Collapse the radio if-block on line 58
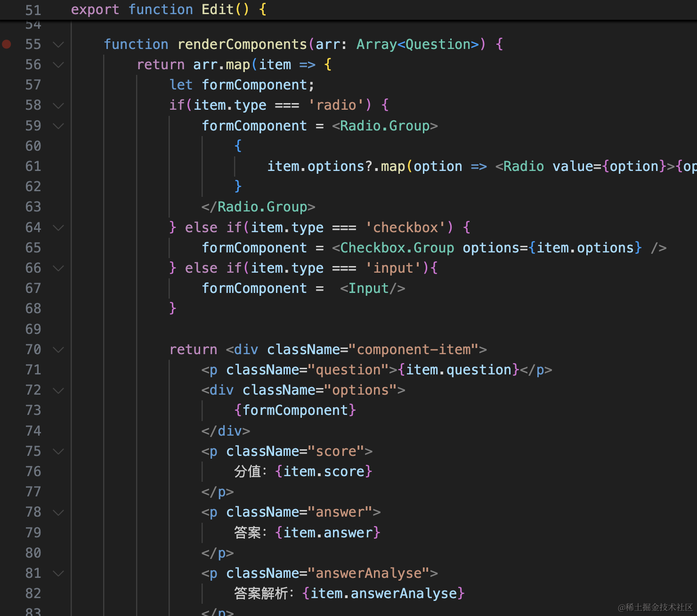Screen dimensions: 697x616 (x=58, y=105)
